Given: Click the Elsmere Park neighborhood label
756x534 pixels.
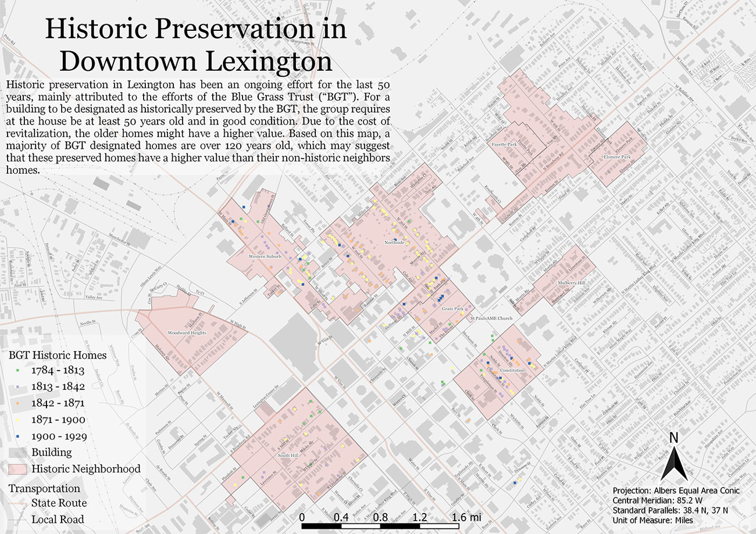Looking at the screenshot, I should [617, 157].
